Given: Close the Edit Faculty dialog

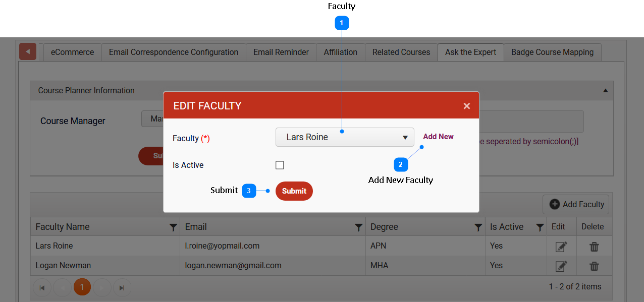Looking at the screenshot, I should [466, 106].
